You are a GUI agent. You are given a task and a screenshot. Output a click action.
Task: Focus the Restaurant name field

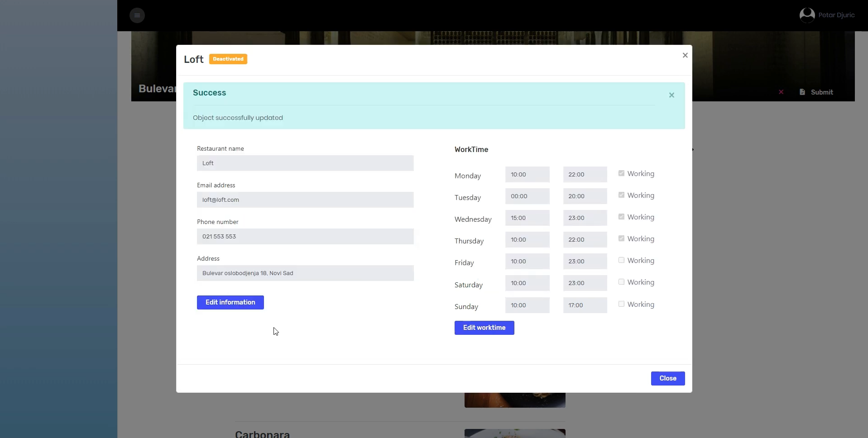coord(305,163)
